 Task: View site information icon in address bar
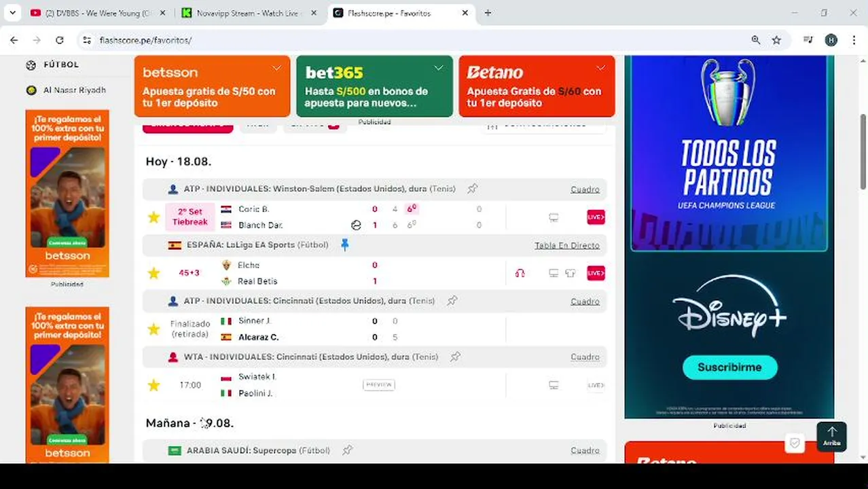[x=87, y=40]
